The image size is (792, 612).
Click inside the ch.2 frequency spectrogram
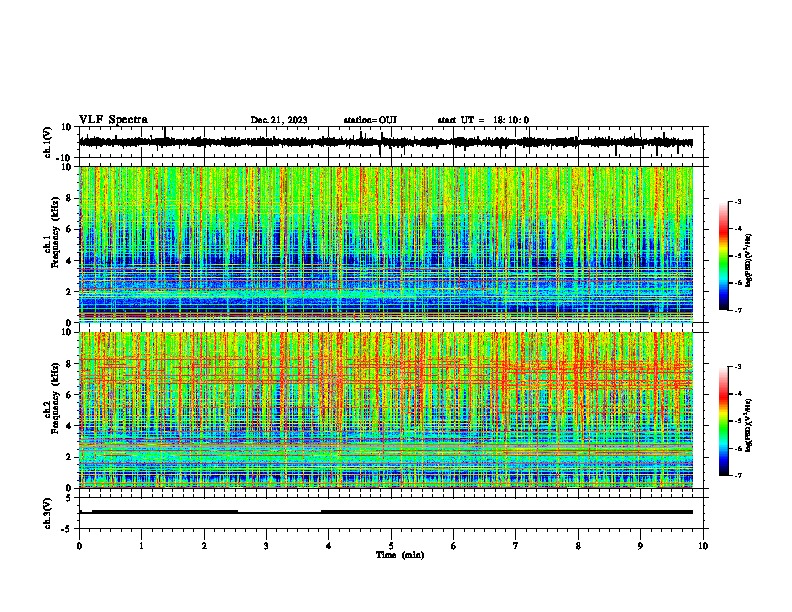386,410
